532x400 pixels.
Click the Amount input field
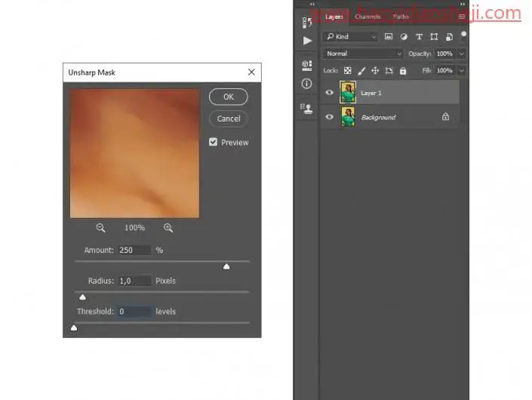click(x=134, y=250)
